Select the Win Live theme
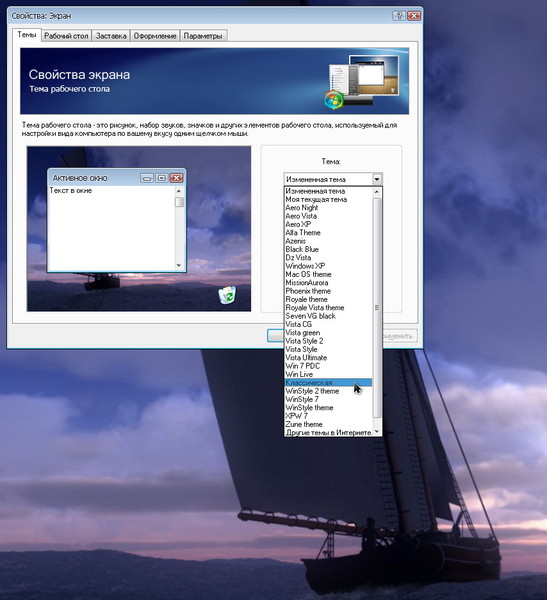Image resolution: width=547 pixels, height=600 pixels. pos(328,375)
